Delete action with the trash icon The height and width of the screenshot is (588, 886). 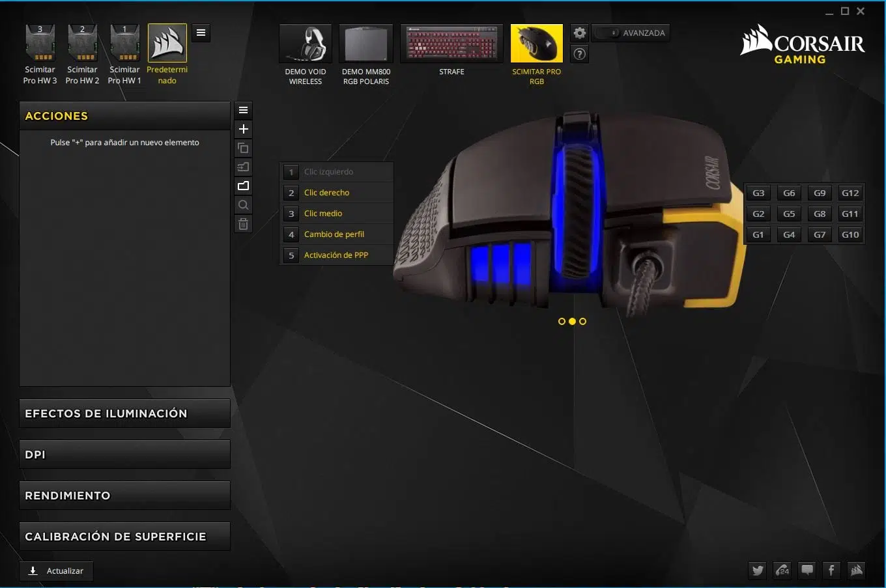click(243, 224)
